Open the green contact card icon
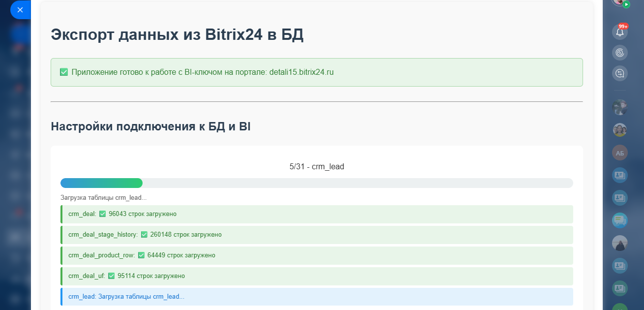Viewport: 644px width, 310px height. click(620, 288)
